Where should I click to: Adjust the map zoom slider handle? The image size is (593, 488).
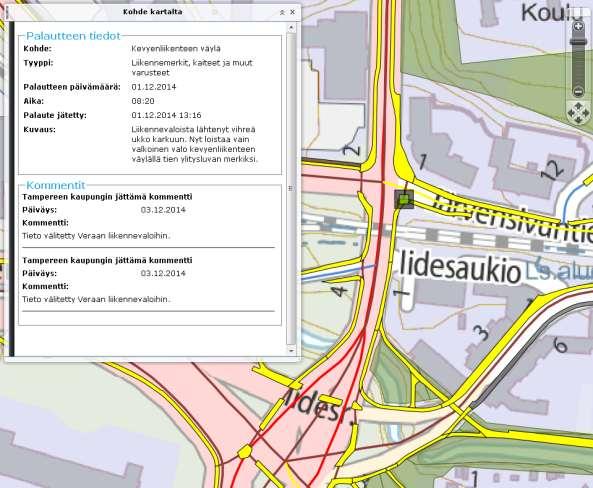point(578,41)
